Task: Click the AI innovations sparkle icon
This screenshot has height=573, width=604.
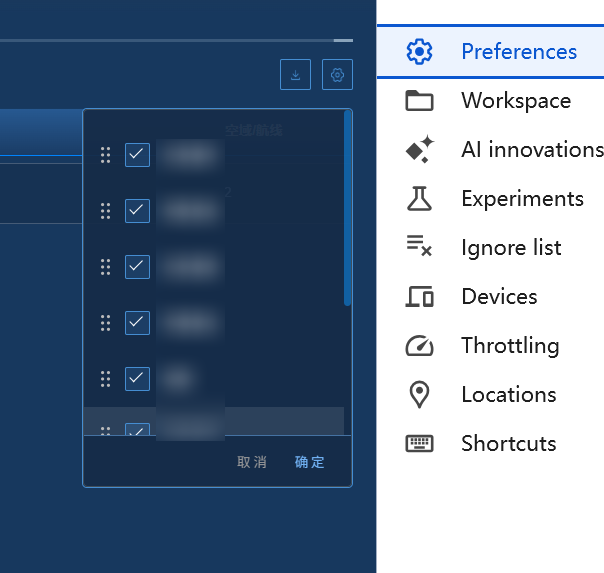Action: point(419,149)
